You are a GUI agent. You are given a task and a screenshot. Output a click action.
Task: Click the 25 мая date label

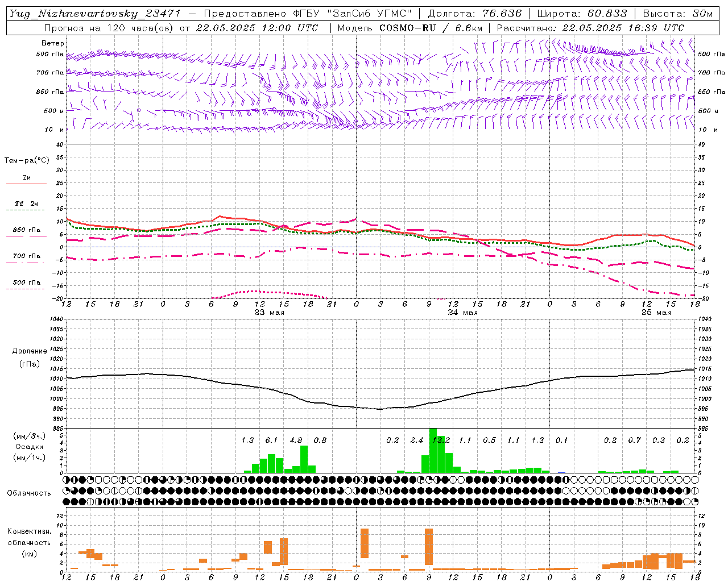(656, 313)
